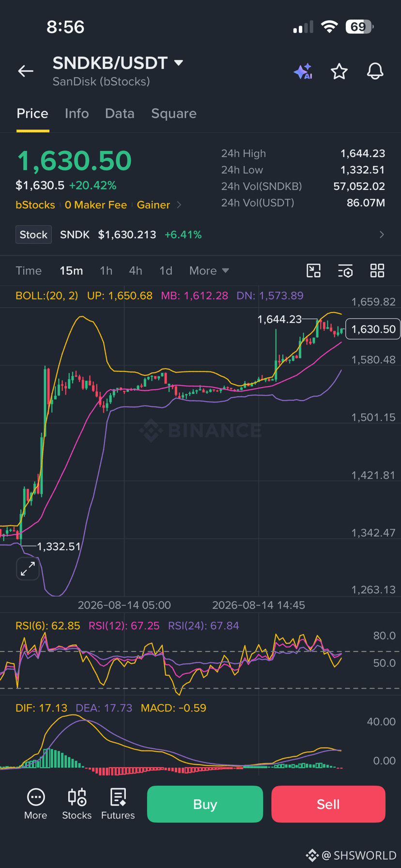The width and height of the screenshot is (401, 868).
Task: Open Stocks from the bottom bar
Action: [x=77, y=804]
